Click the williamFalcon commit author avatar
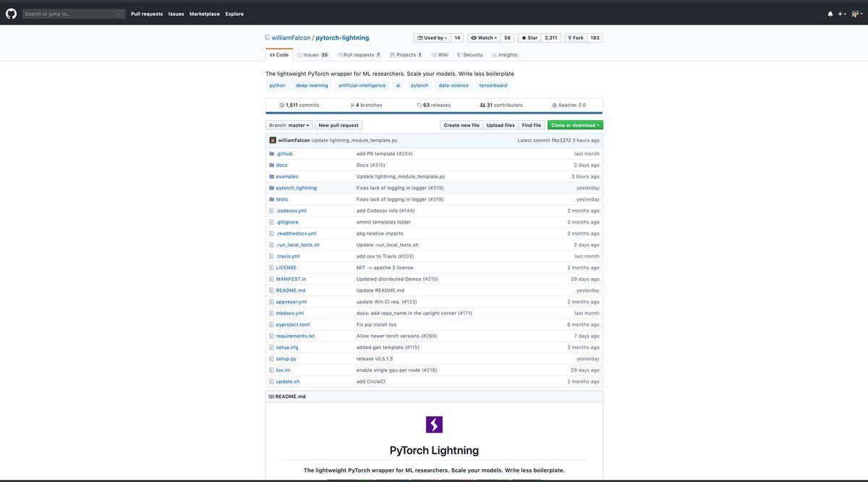Viewport: 868px width, 482px height. point(273,140)
